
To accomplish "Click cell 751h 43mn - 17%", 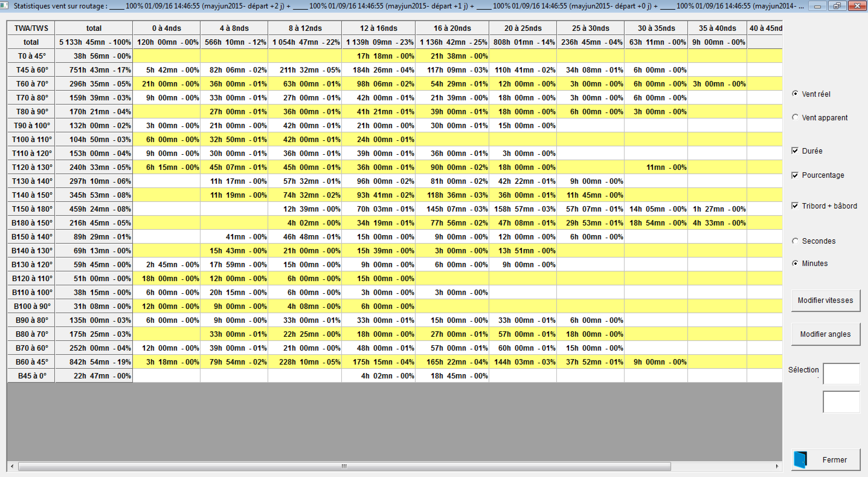I will click(x=94, y=70).
